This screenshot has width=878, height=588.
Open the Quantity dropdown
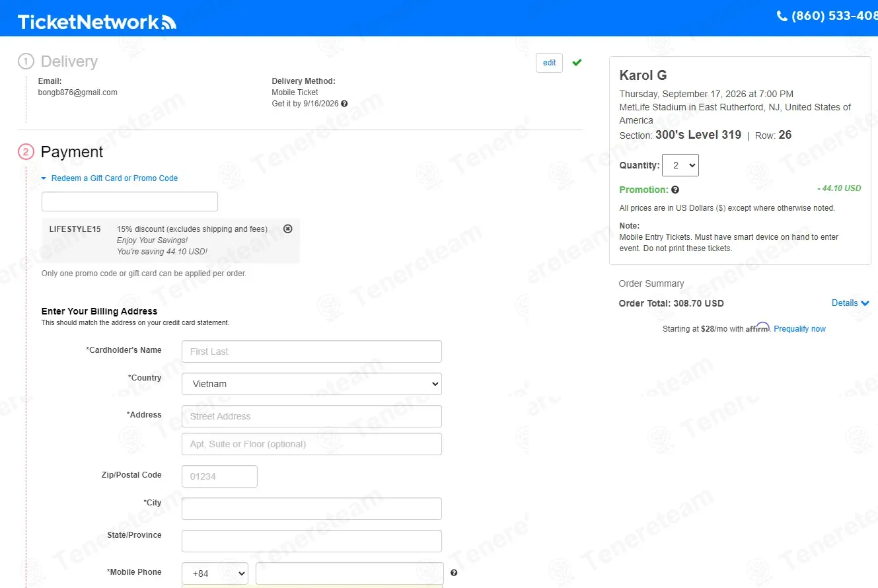point(680,165)
